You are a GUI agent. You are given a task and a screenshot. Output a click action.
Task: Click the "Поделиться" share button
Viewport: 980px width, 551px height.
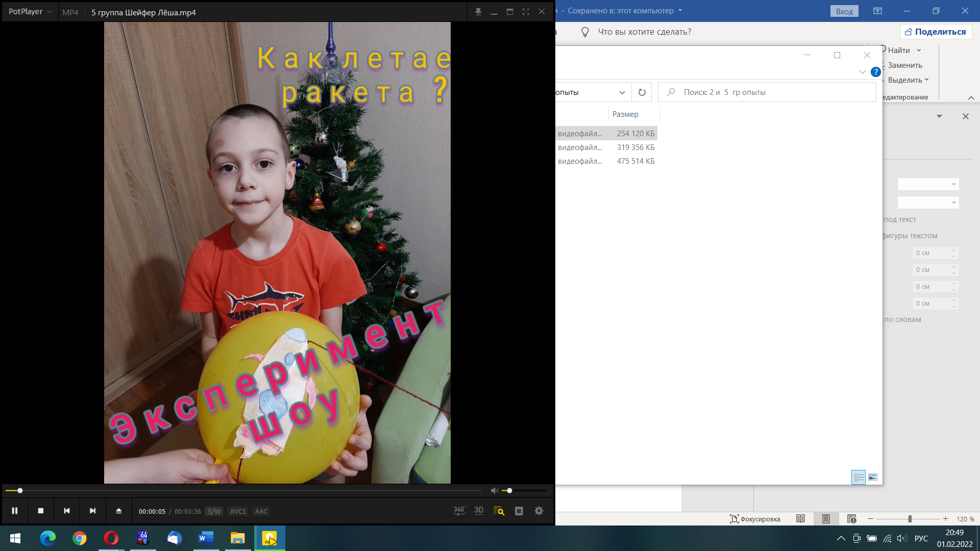point(936,32)
